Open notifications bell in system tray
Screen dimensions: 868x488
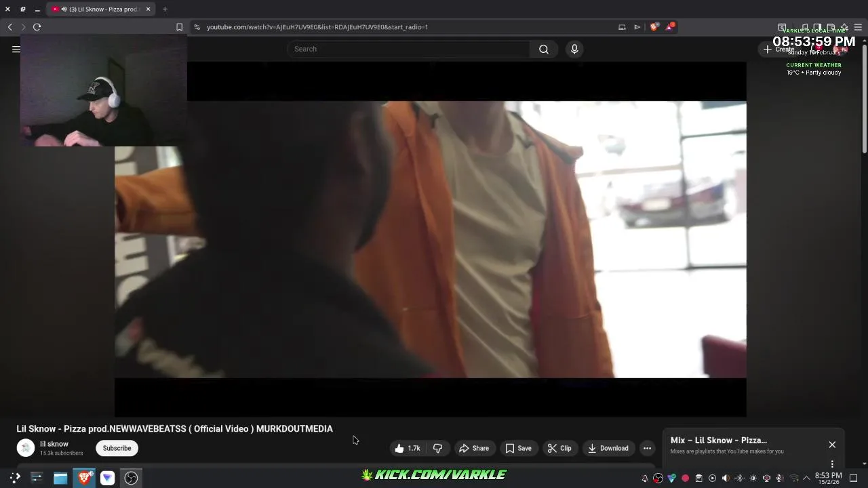(x=645, y=479)
